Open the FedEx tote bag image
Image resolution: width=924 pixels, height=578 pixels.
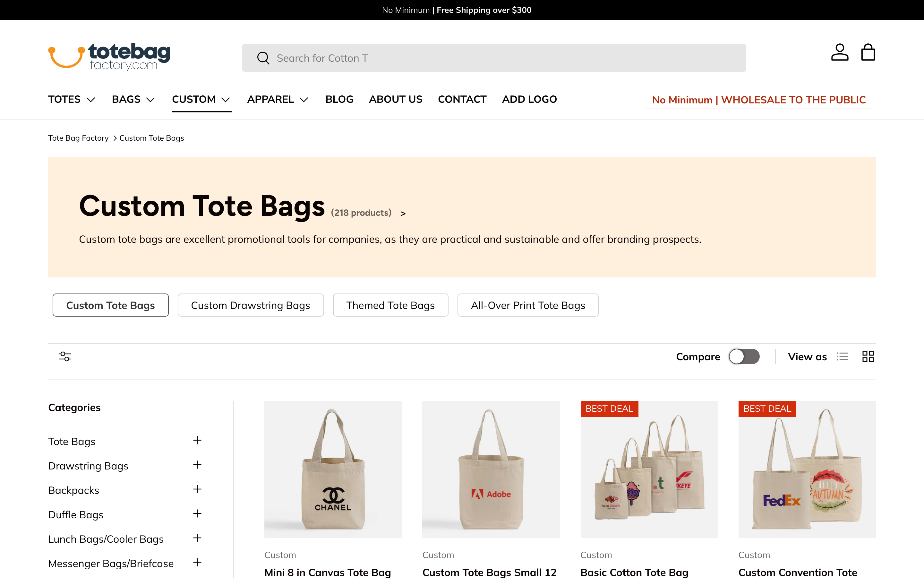(x=807, y=469)
